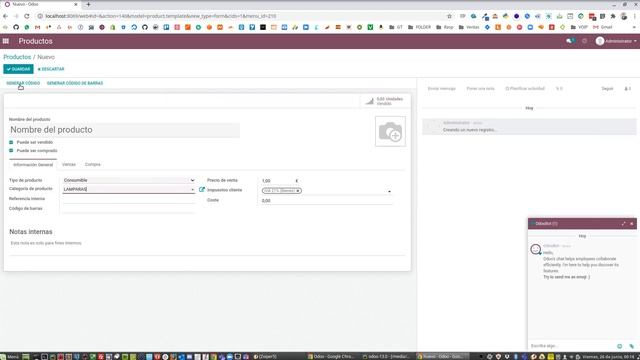The image size is (640, 360).
Task: Edit the Coste field value
Action: (x=327, y=200)
